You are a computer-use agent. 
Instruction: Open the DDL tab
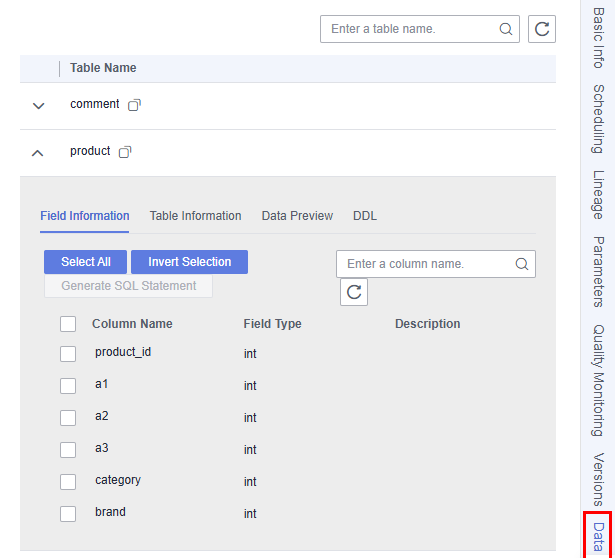coord(365,216)
